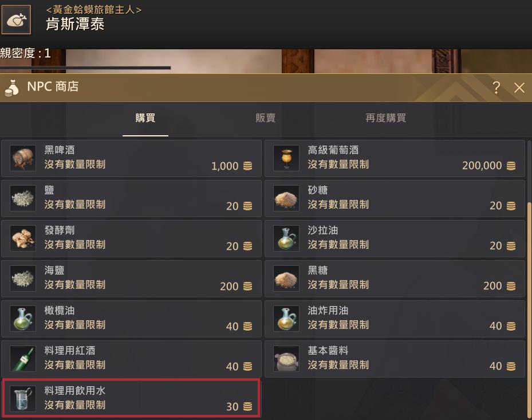Buy the 鹽 salt item row

pyautogui.click(x=131, y=198)
